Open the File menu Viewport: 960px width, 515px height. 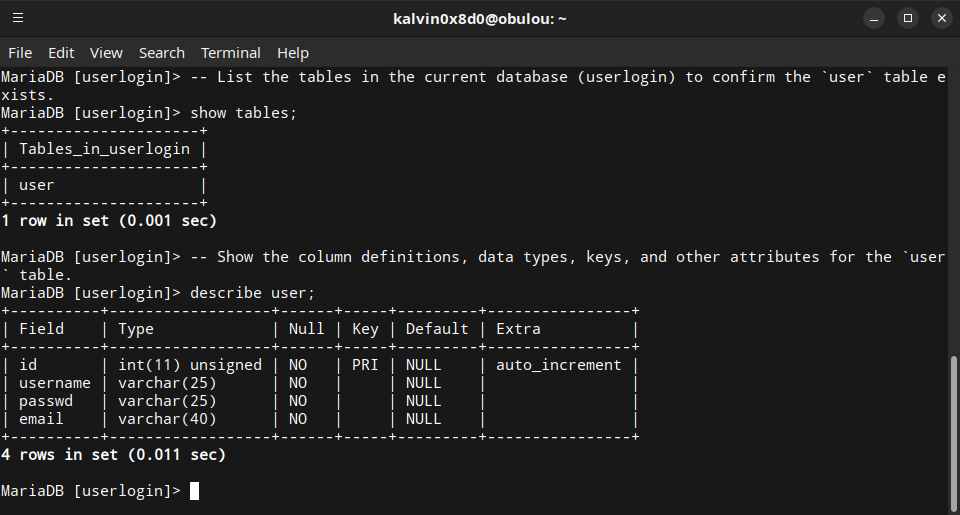20,53
